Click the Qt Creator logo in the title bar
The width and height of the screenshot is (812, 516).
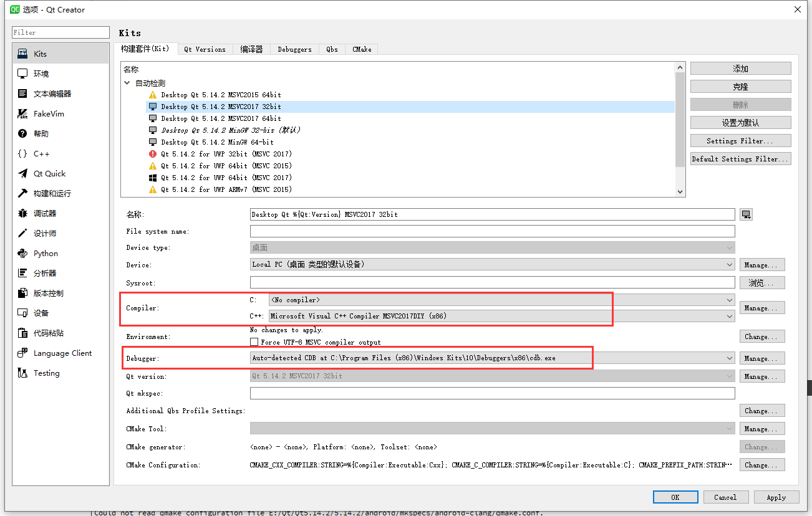tap(14, 9)
